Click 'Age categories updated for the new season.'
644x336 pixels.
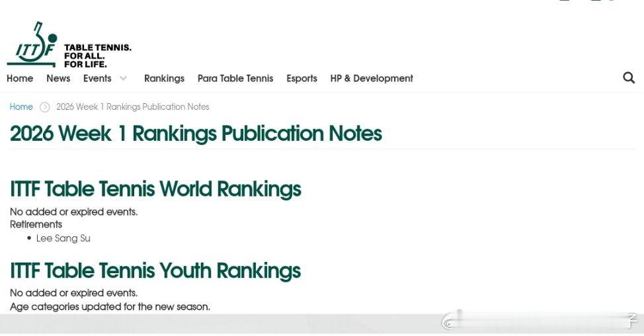tap(110, 306)
